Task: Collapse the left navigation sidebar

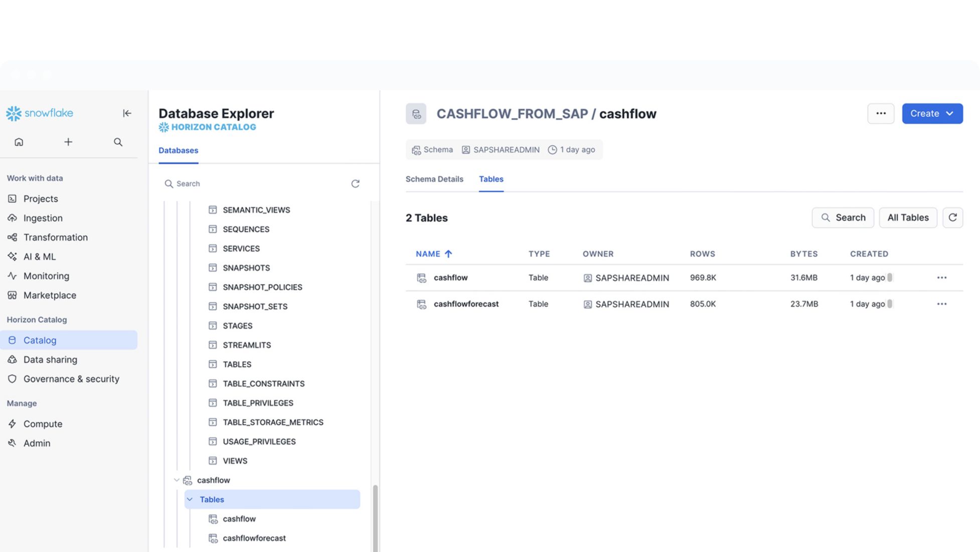Action: pyautogui.click(x=127, y=113)
